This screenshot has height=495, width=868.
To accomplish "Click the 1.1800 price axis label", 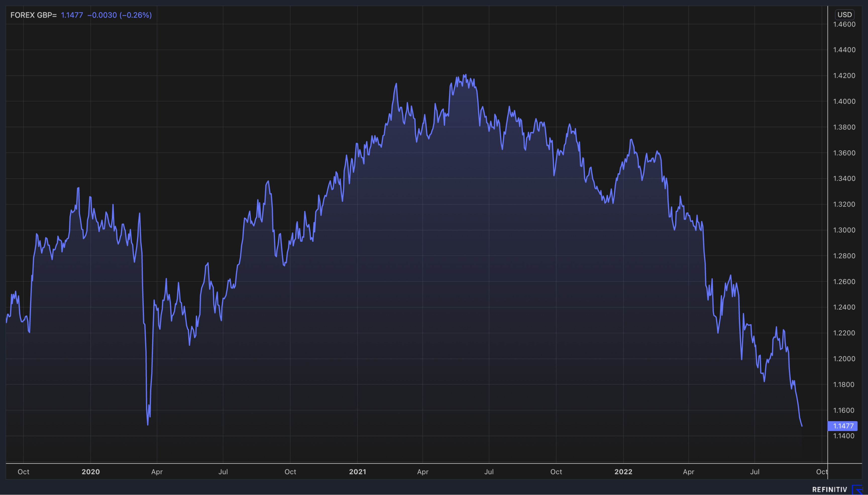I will tap(844, 384).
